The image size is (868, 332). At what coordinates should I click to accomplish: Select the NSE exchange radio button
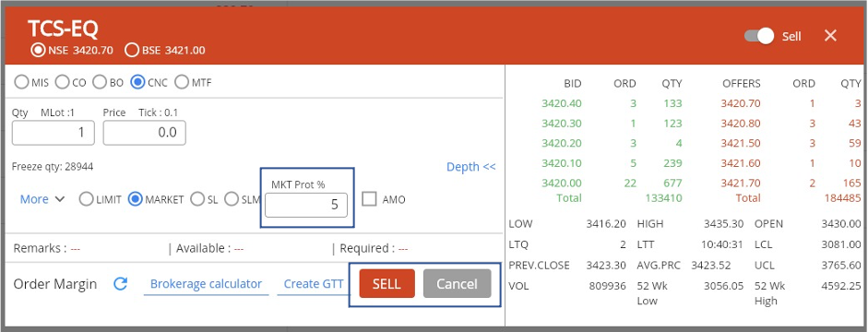[38, 51]
